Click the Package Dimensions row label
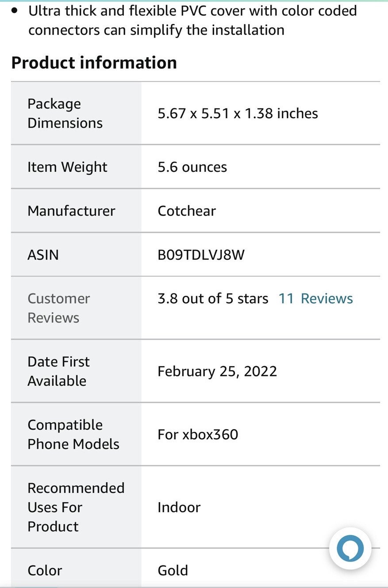Image resolution: width=388 pixels, height=588 pixels. coord(65,113)
